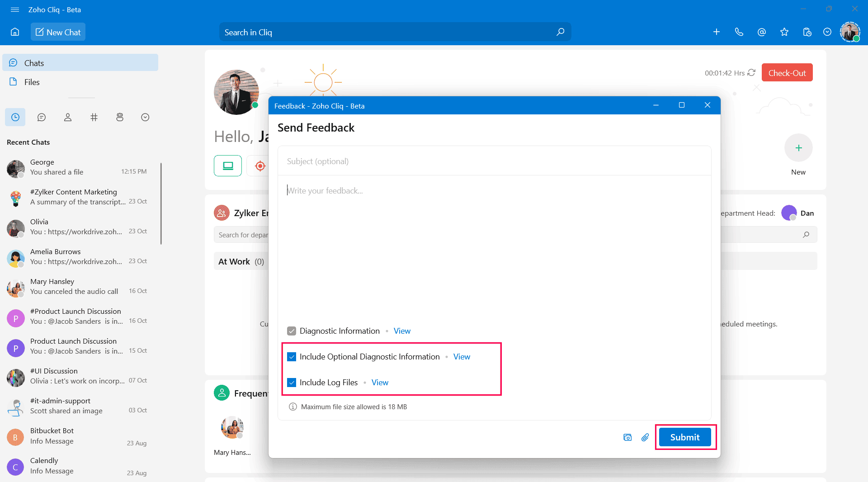This screenshot has height=482, width=868.
Task: Close the Feedback dialog window
Action: pyautogui.click(x=708, y=105)
